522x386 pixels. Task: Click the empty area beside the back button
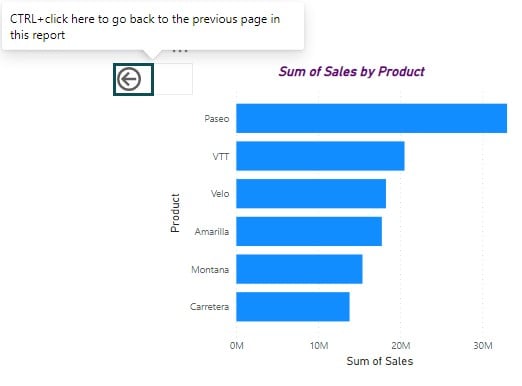(x=173, y=79)
